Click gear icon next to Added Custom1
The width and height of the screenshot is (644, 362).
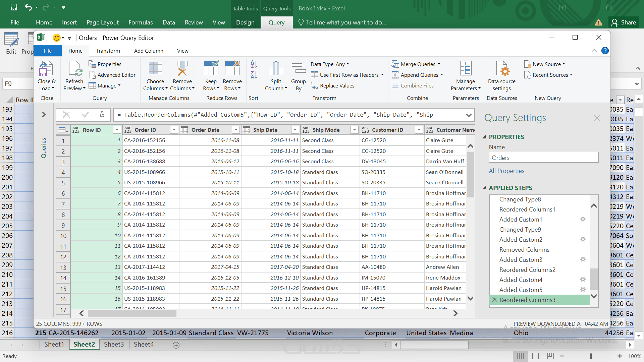[583, 219]
